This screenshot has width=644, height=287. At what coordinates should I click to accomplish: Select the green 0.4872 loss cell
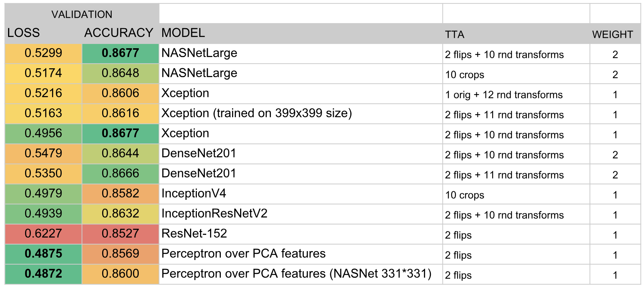43,274
